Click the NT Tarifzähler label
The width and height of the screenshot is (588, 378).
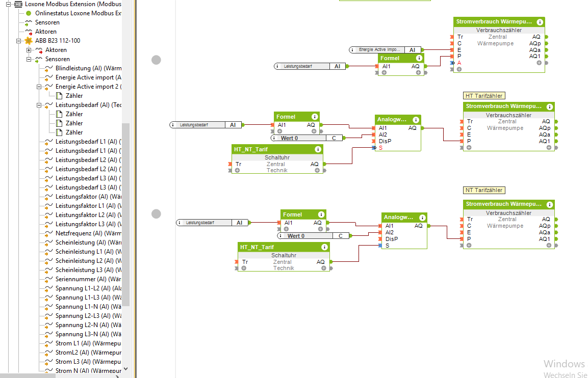click(x=484, y=191)
